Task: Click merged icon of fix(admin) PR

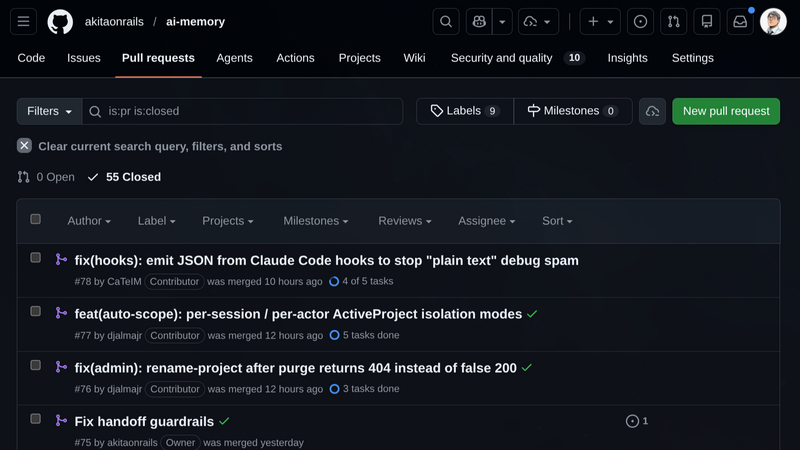Action: tap(61, 367)
